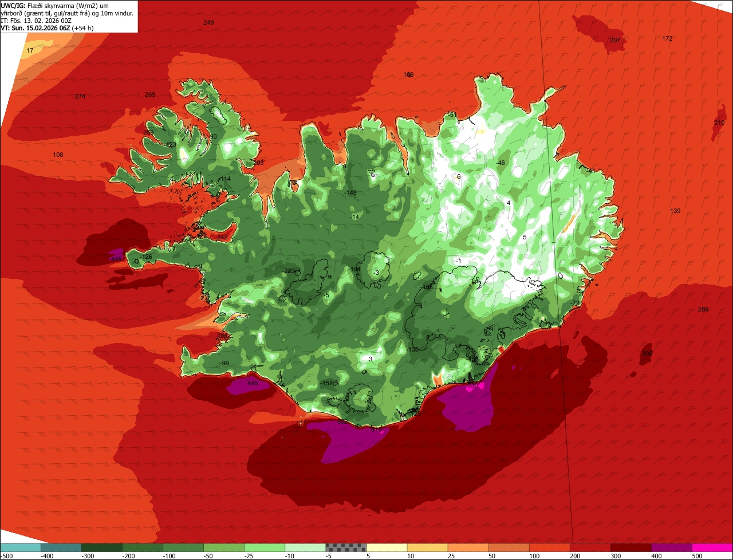Click the dark maroon 300 to 400 legend swatch
Viewport: 733px width, 560px height.
point(631,547)
